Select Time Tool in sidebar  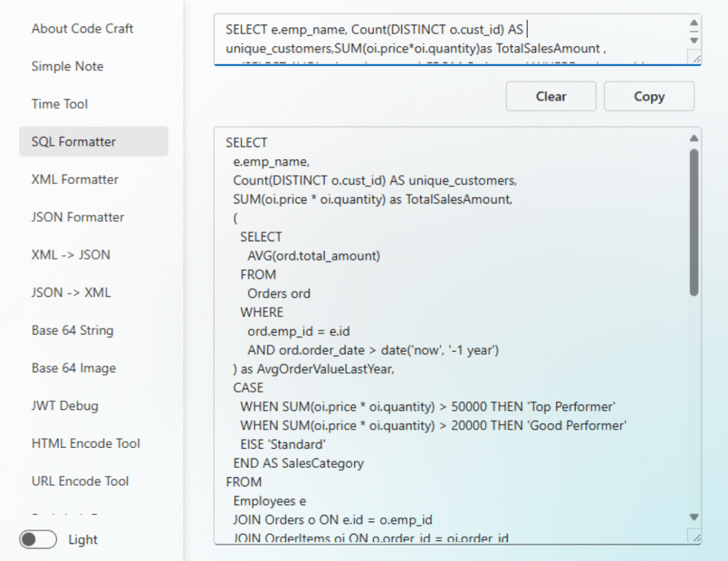pyautogui.click(x=60, y=104)
